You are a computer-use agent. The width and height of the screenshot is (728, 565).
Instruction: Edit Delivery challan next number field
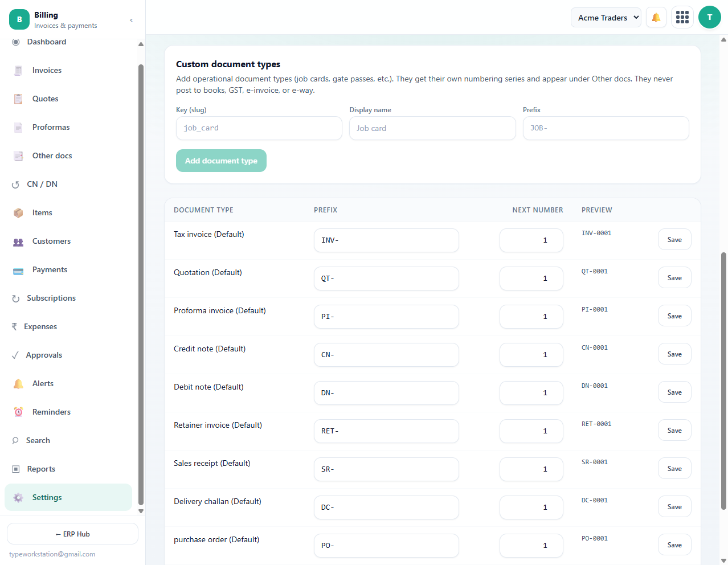(x=531, y=507)
